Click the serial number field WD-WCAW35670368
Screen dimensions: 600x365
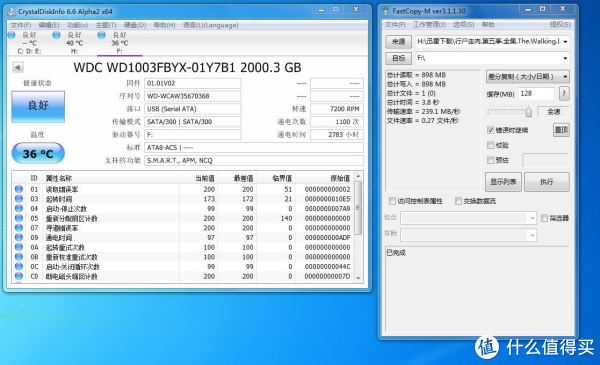click(192, 96)
